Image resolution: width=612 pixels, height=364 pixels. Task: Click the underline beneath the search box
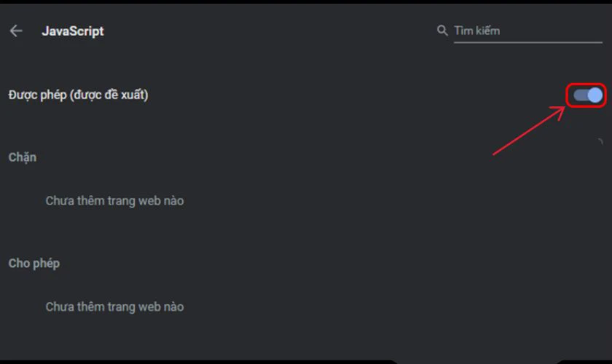coord(527,41)
